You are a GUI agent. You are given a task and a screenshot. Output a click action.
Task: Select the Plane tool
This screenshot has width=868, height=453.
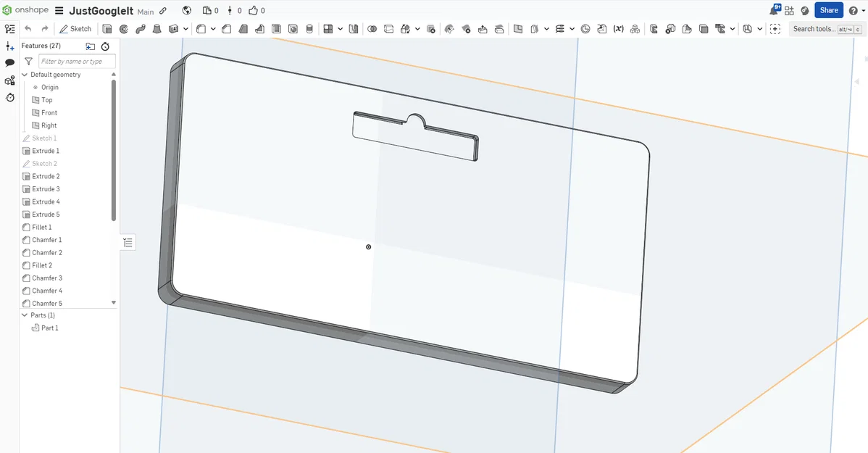(x=518, y=29)
